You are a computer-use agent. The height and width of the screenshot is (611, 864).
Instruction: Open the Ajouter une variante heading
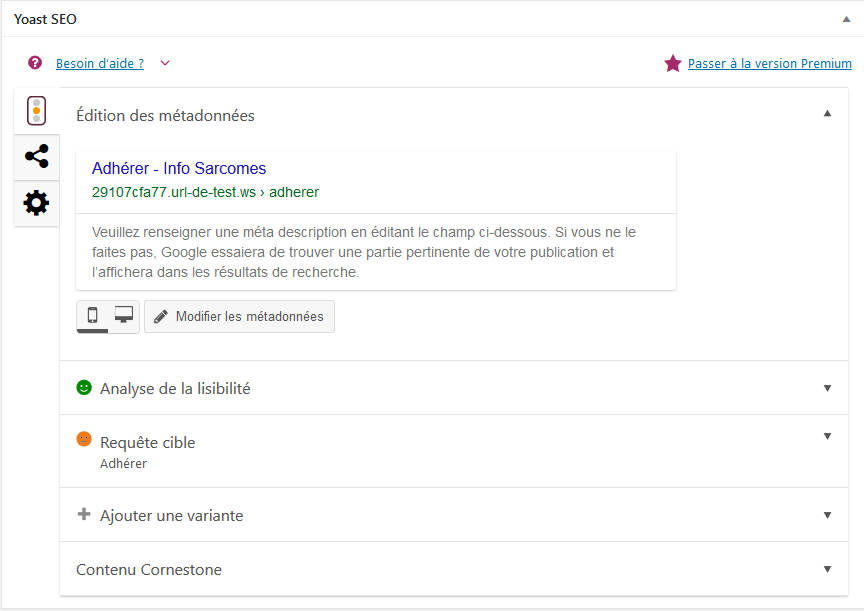tap(171, 516)
